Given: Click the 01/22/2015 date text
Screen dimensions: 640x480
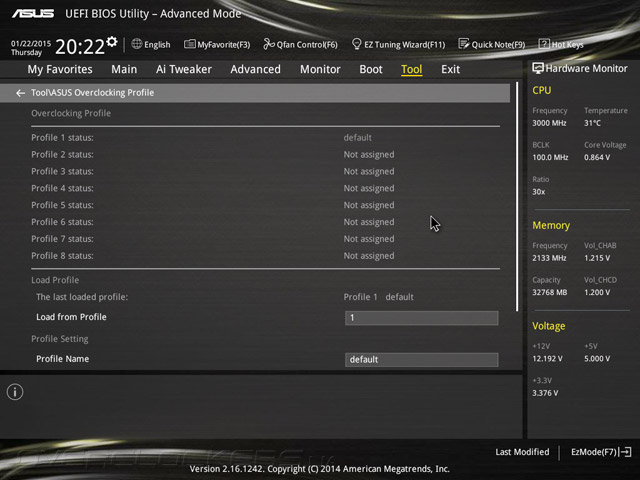Looking at the screenshot, I should pyautogui.click(x=31, y=43).
